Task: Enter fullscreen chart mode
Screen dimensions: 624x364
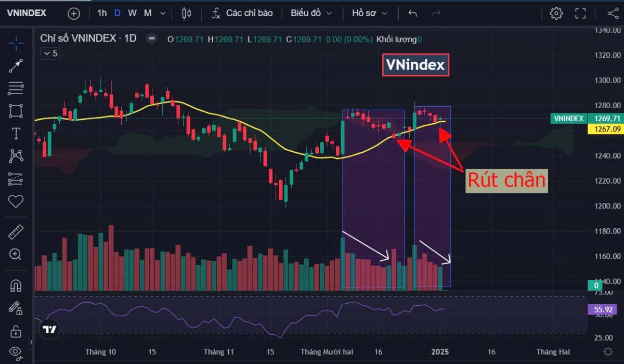Action: click(x=580, y=13)
